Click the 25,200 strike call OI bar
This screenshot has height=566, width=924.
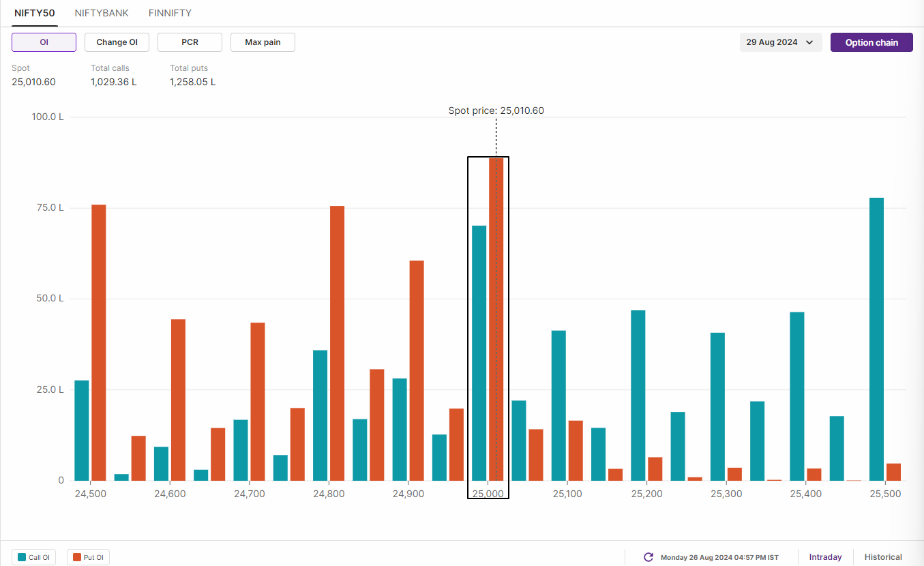point(638,396)
